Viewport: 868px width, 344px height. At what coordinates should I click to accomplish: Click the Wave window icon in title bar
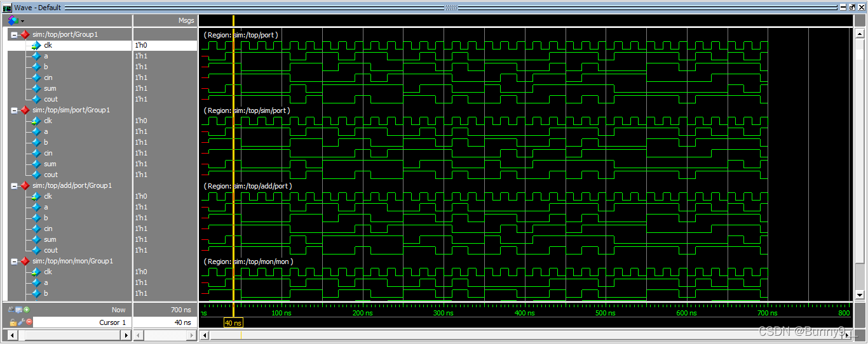pyautogui.click(x=7, y=7)
